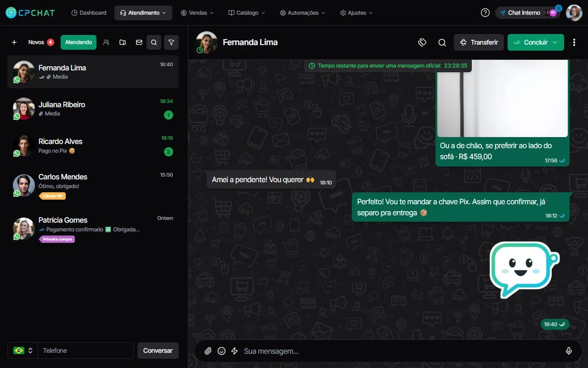
Task: Open the Patrícia Gomes conversation
Action: click(x=93, y=229)
